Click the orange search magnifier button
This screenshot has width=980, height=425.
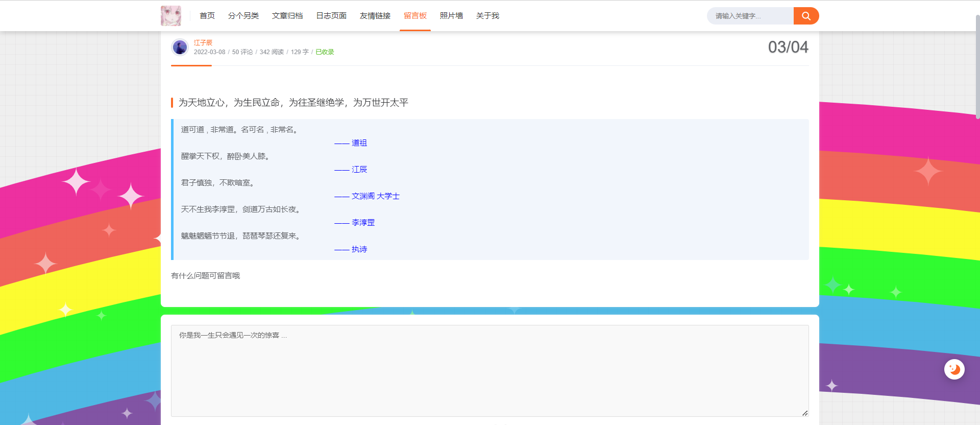[x=806, y=16]
